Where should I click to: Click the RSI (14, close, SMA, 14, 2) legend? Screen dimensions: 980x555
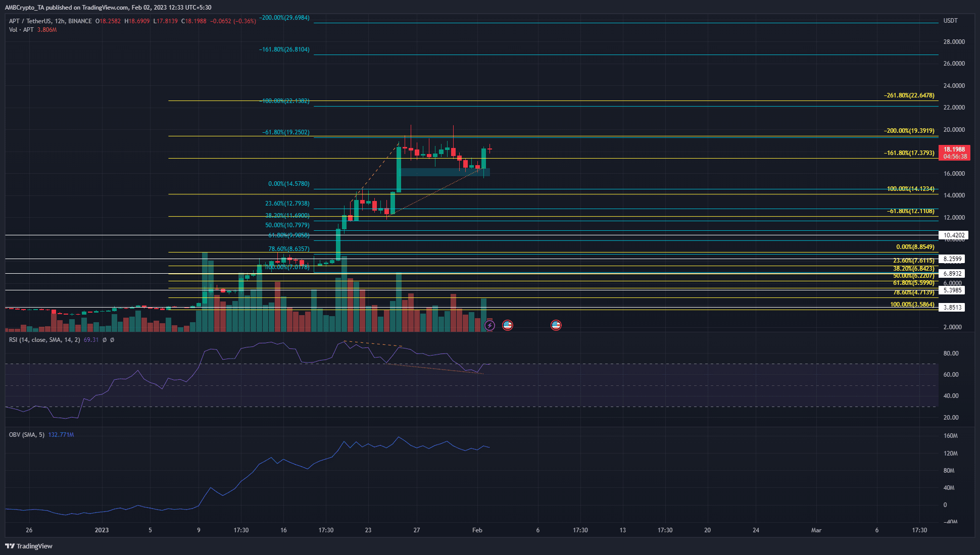tap(44, 340)
